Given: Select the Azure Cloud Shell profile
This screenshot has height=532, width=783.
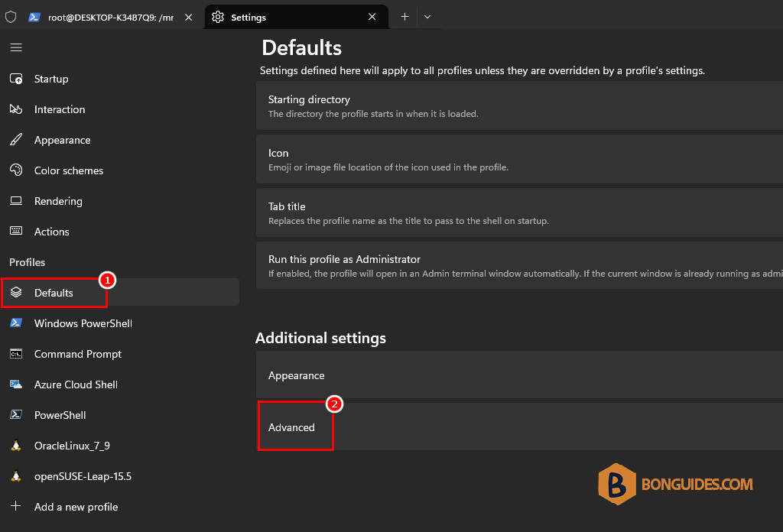Looking at the screenshot, I should pyautogui.click(x=120, y=384).
